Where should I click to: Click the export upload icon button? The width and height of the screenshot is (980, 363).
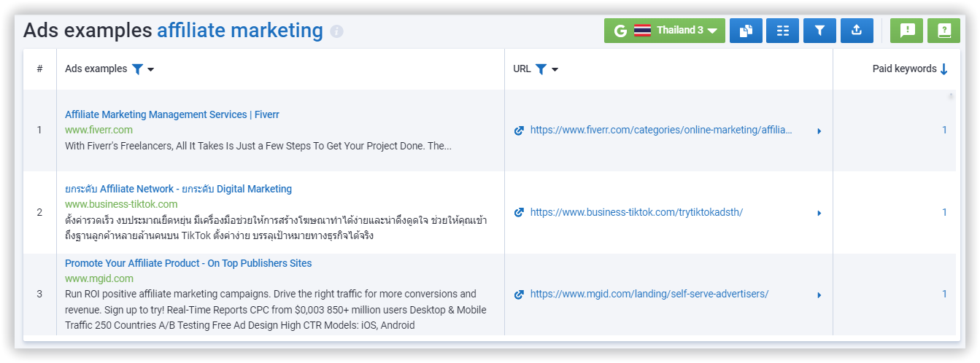(x=857, y=31)
